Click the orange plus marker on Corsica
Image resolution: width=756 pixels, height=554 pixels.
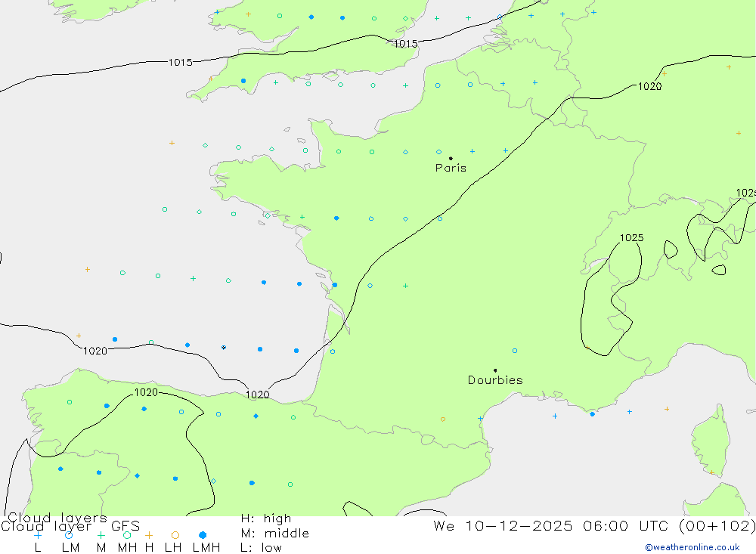click(711, 472)
